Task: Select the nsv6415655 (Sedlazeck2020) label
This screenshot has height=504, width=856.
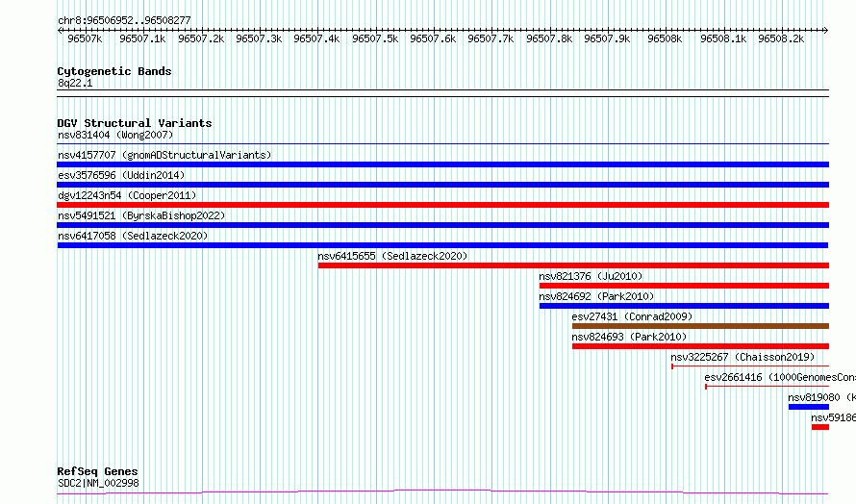Action: (392, 256)
